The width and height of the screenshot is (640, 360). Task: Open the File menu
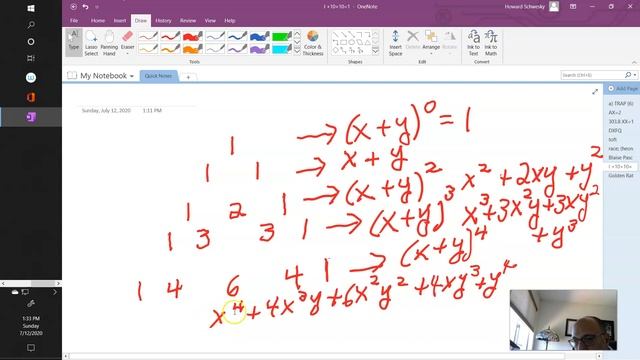pyautogui.click(x=74, y=20)
